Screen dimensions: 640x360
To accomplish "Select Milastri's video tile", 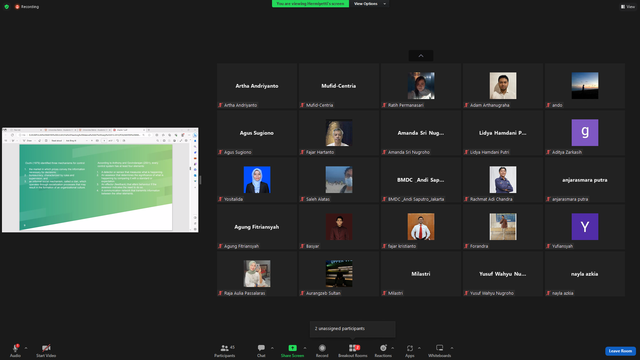I will (421, 273).
